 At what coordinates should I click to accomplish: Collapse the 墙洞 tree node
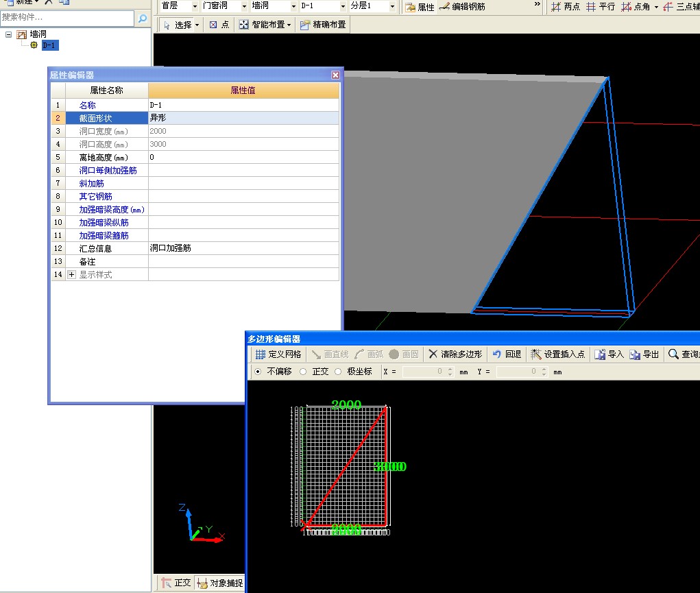[8, 34]
